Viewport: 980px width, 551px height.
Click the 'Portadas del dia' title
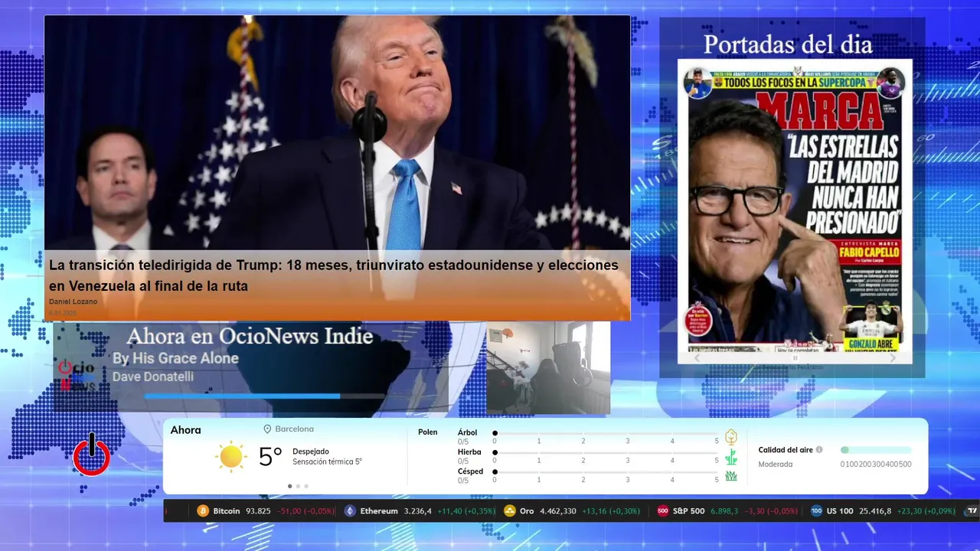click(x=788, y=44)
